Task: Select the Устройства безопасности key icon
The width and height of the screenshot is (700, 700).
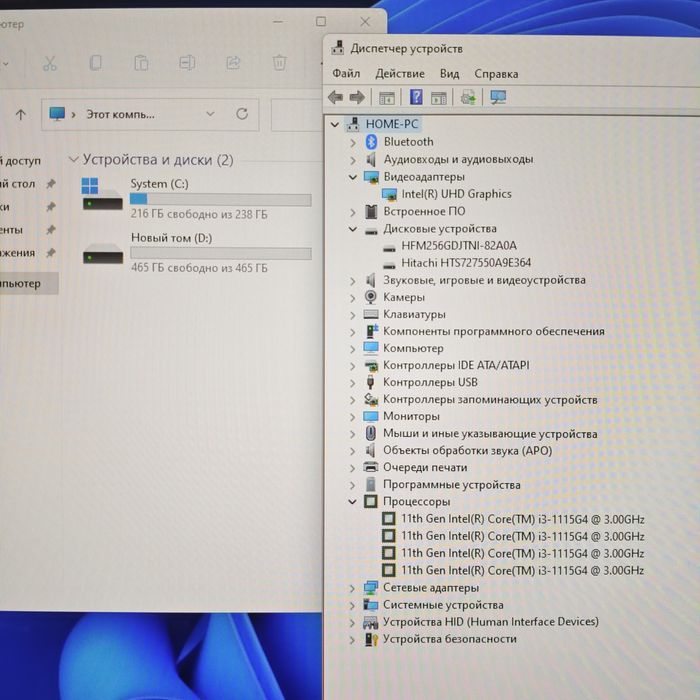Action: (371, 639)
